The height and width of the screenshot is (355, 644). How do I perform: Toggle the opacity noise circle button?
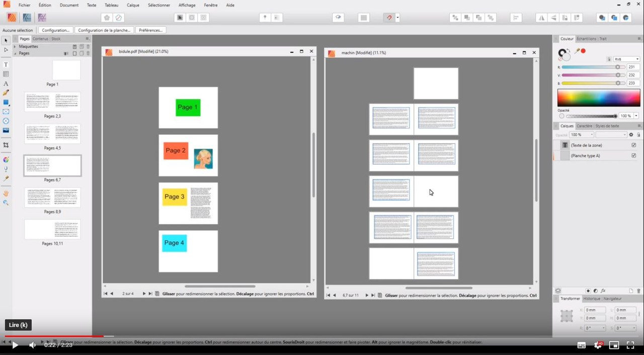tap(561, 116)
